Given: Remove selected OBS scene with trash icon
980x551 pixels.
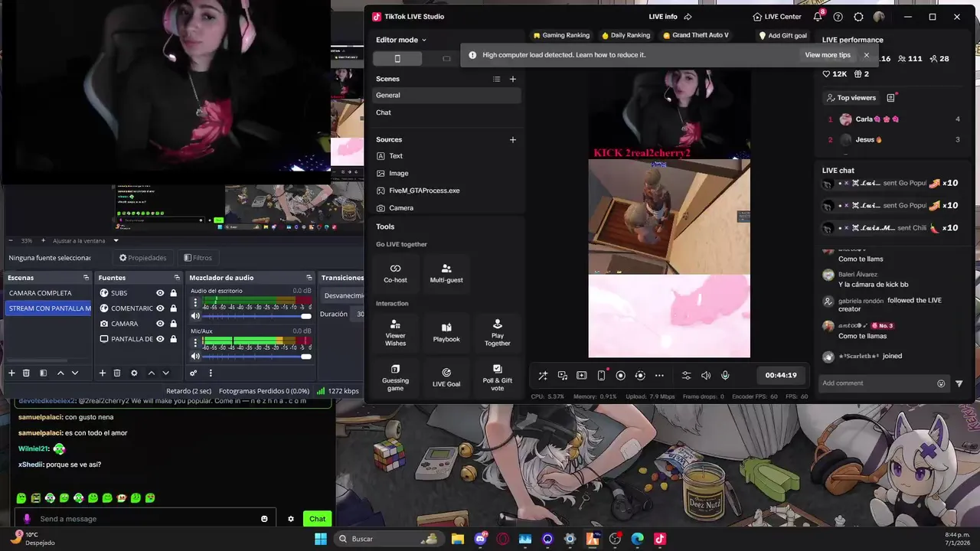Looking at the screenshot, I should click(26, 373).
